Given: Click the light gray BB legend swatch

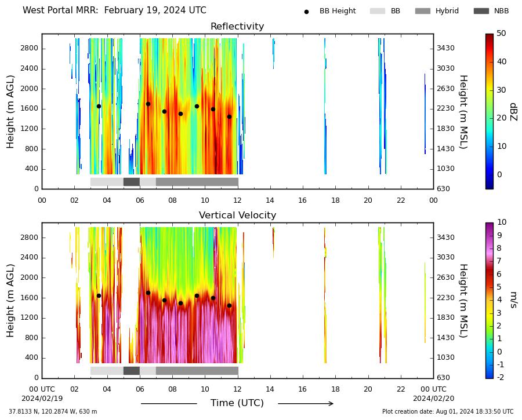Looking at the screenshot, I should pyautogui.click(x=377, y=11).
